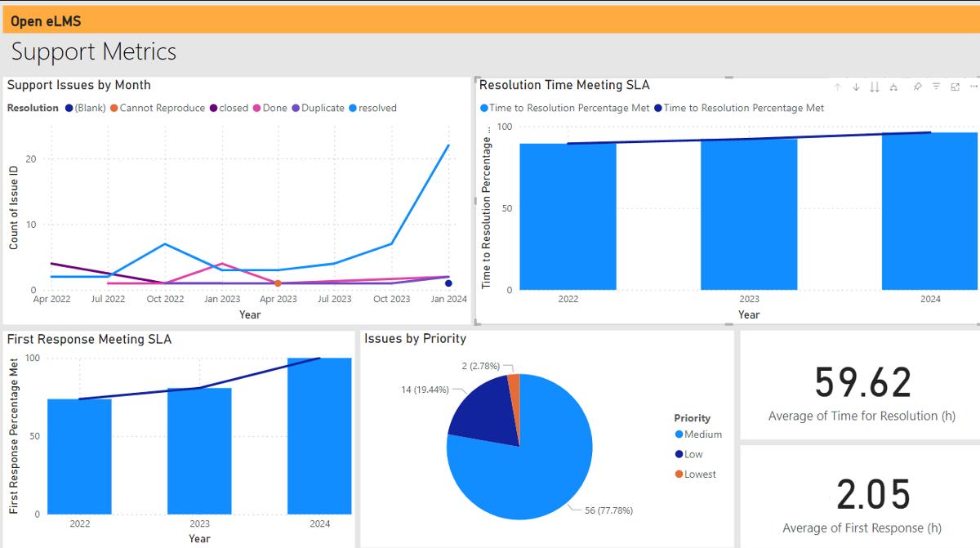
Task: Click the 14 (19.44%) pie label
Action: point(424,390)
